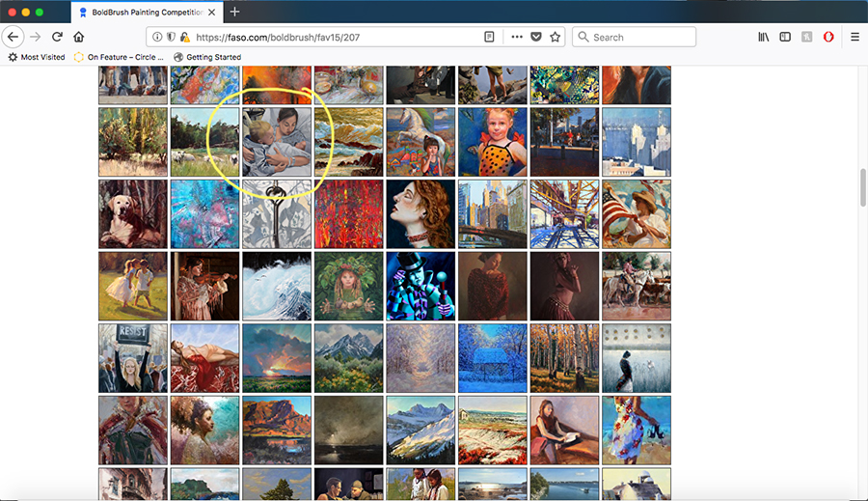Reload the current page
This screenshot has width=868, height=501.
point(57,37)
